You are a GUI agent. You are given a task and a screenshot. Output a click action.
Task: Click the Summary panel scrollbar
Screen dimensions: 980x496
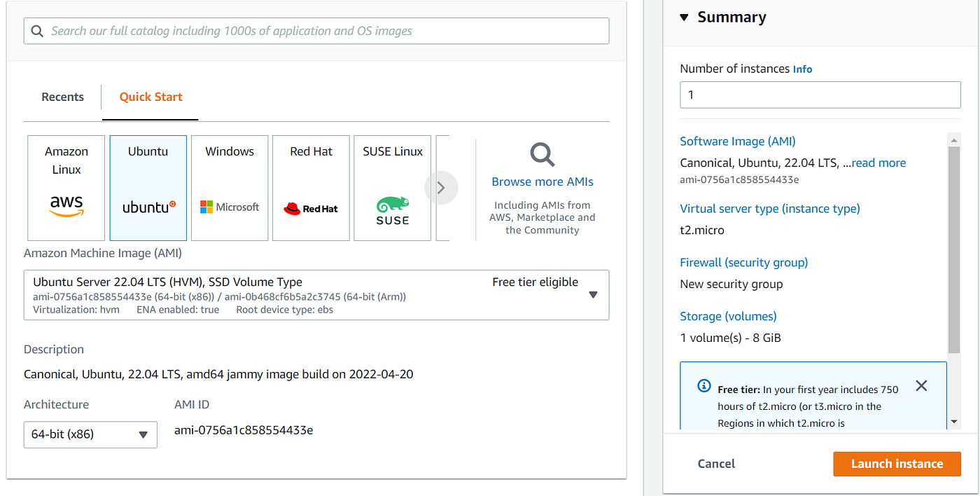(x=954, y=245)
